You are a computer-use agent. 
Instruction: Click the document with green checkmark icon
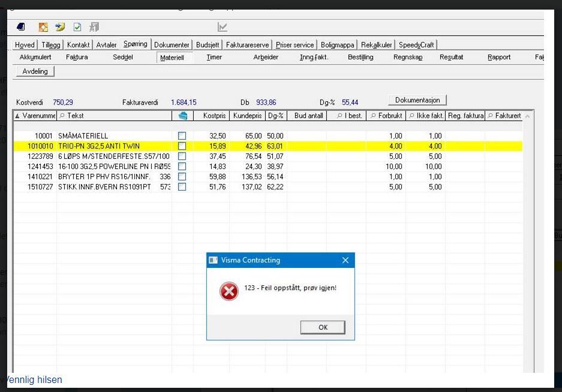click(x=77, y=27)
